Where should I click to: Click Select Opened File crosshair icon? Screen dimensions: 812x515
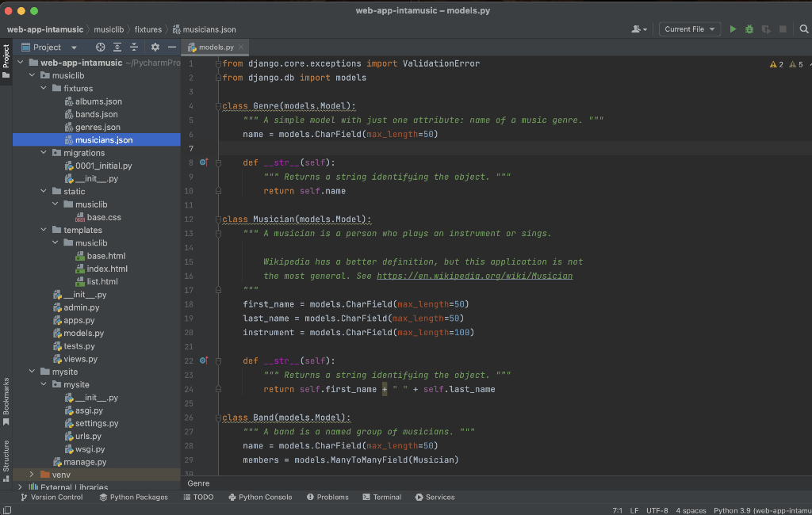point(100,48)
